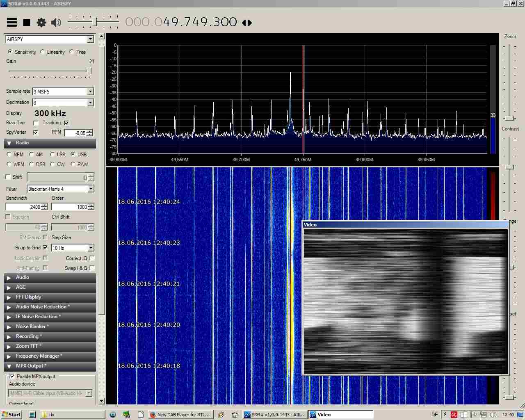
Task: Toggle Enable MPX output checkbox
Action: click(x=12, y=377)
